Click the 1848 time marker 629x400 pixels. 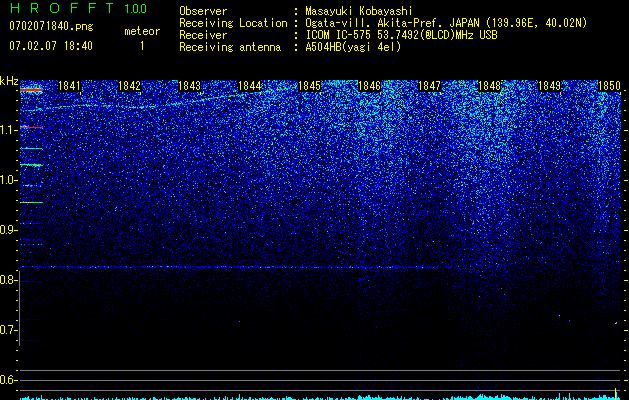(x=489, y=86)
